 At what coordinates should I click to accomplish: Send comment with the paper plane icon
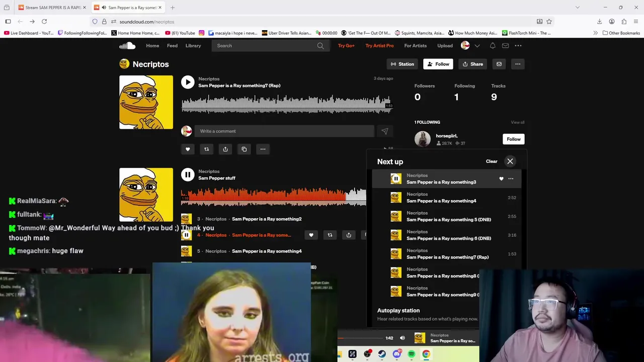(384, 131)
